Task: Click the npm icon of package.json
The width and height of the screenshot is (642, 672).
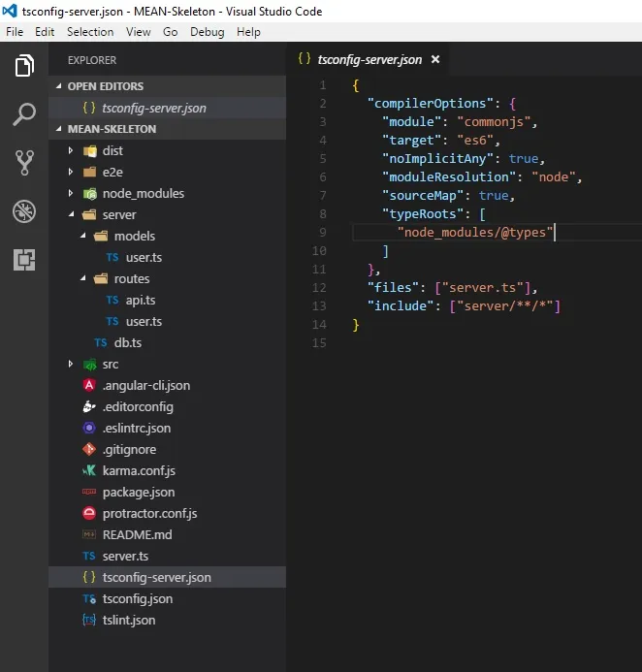Action: (x=89, y=492)
